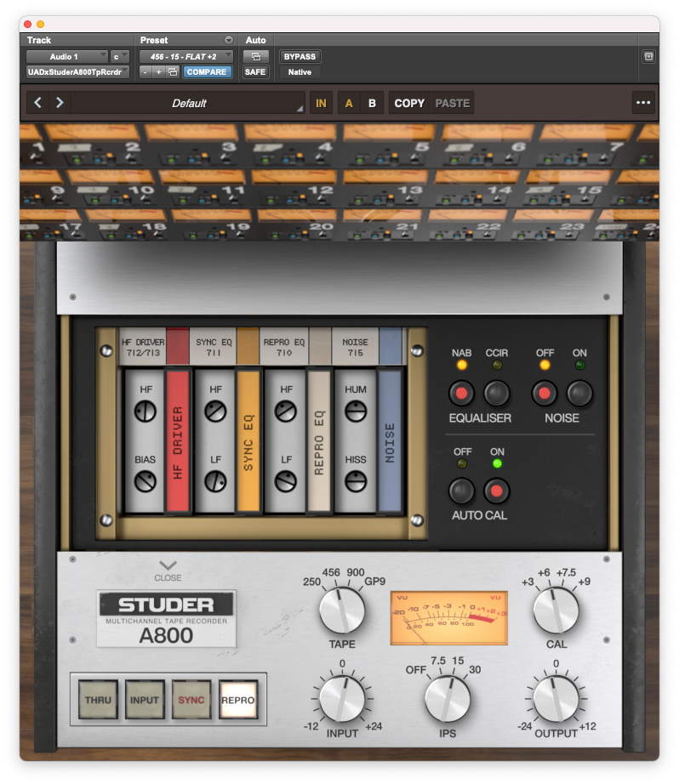Click the orange SYNC EQ card
The height and width of the screenshot is (784, 679).
click(248, 441)
